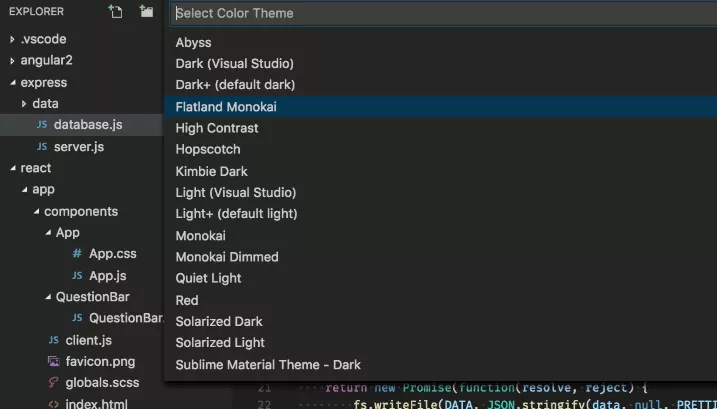Collapse the app folder arrow
Viewport: 717px width, 409px height.
point(24,189)
